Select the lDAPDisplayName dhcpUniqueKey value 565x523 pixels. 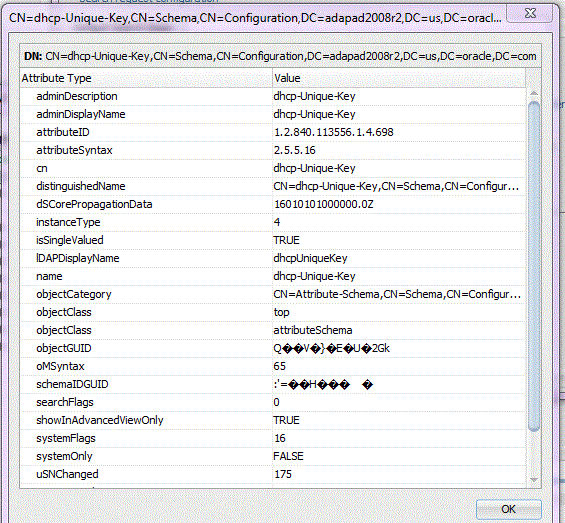[310, 258]
